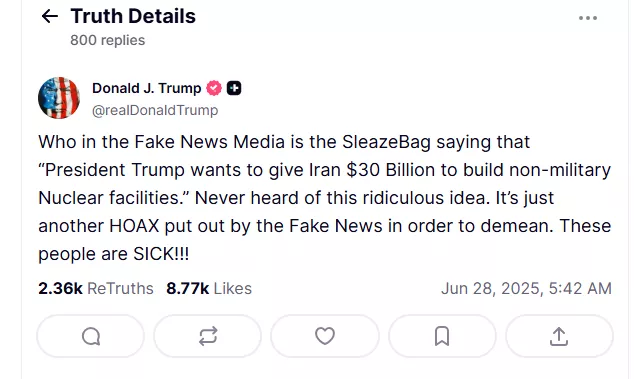Click the Truth Details header title
The width and height of the screenshot is (634, 379).
(133, 16)
